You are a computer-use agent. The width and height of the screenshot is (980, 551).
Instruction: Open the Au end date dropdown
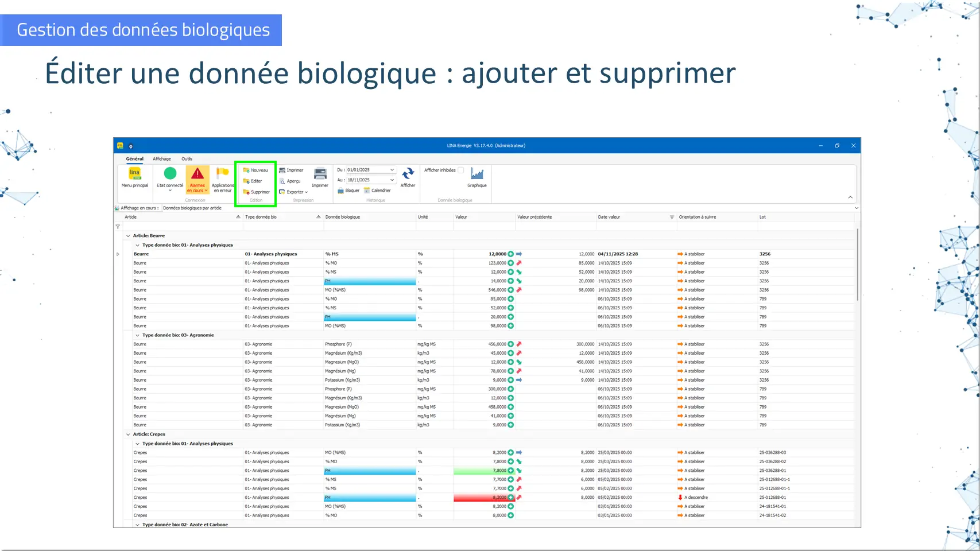pyautogui.click(x=392, y=180)
